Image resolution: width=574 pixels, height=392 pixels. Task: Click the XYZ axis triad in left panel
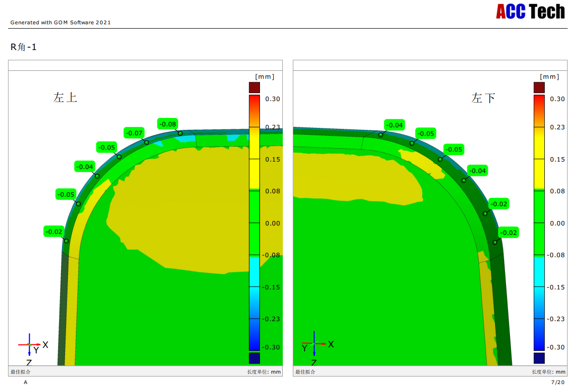pos(31,345)
